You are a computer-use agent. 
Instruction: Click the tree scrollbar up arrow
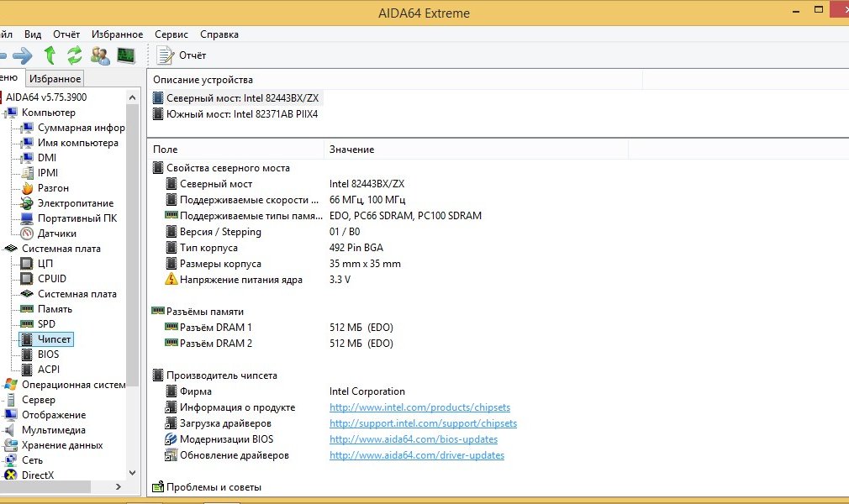132,97
